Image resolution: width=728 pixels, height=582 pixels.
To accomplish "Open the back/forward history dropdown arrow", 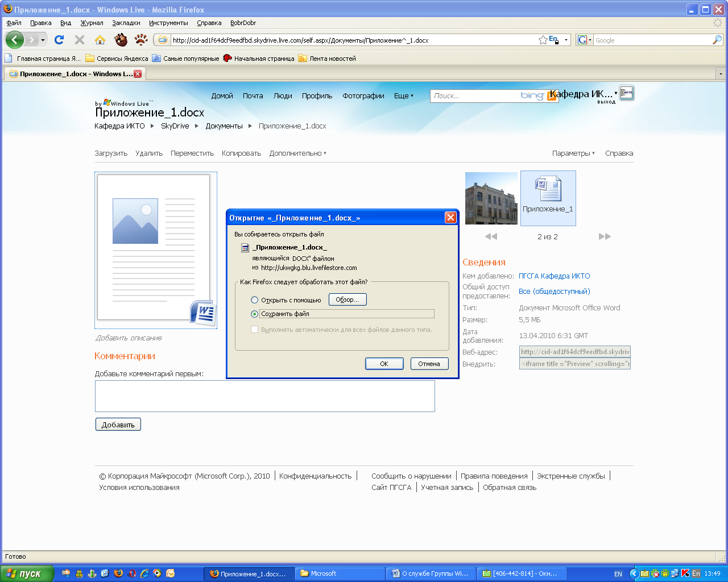I will pyautogui.click(x=43, y=40).
